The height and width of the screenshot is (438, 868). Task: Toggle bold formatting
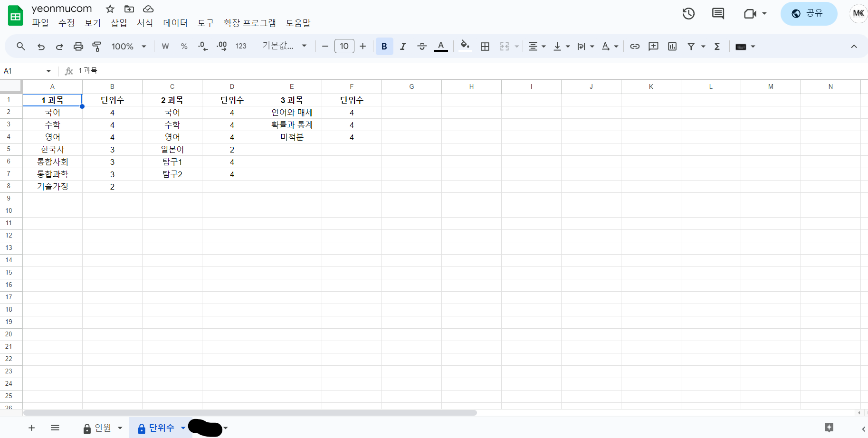click(x=384, y=46)
